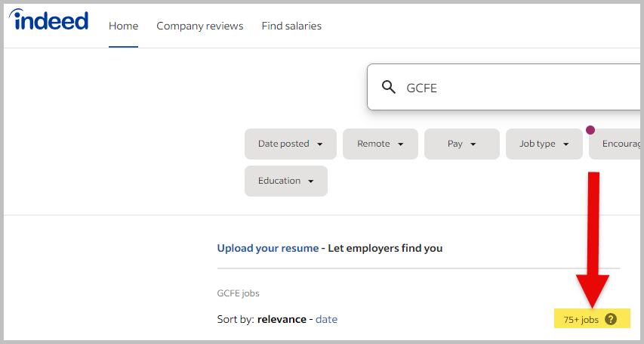Open the Education filter dropdown
Image resolution: width=644 pixels, height=344 pixels.
285,181
